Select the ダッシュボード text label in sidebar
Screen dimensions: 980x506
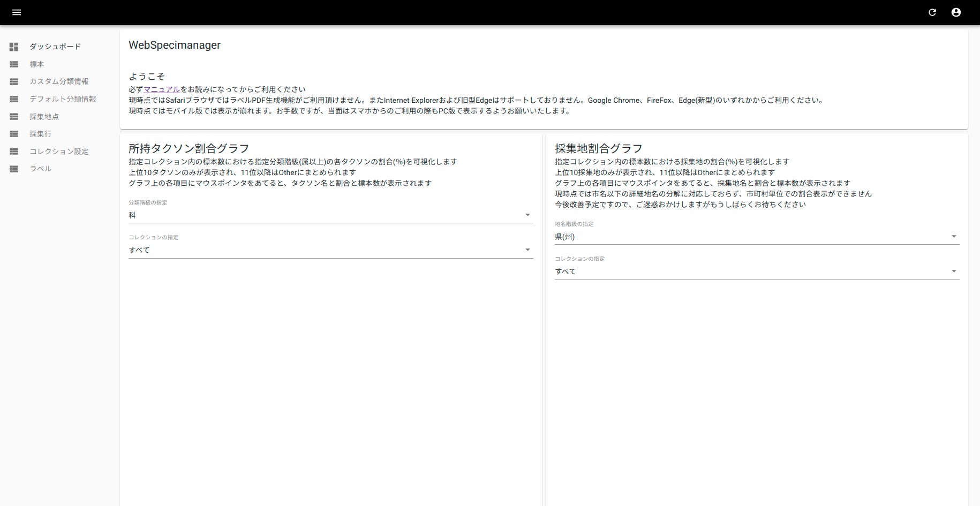55,47
